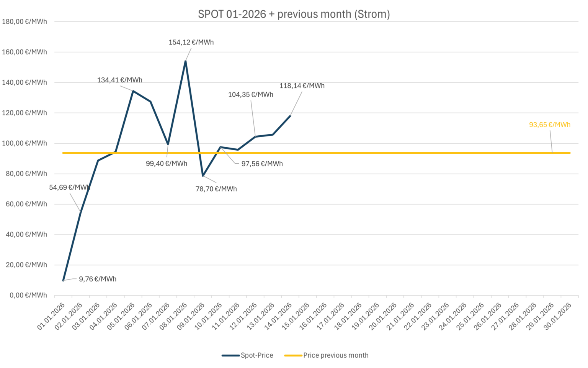Click the 9,76 €/MWh data label
The height and width of the screenshot is (368, 588).
tap(98, 279)
